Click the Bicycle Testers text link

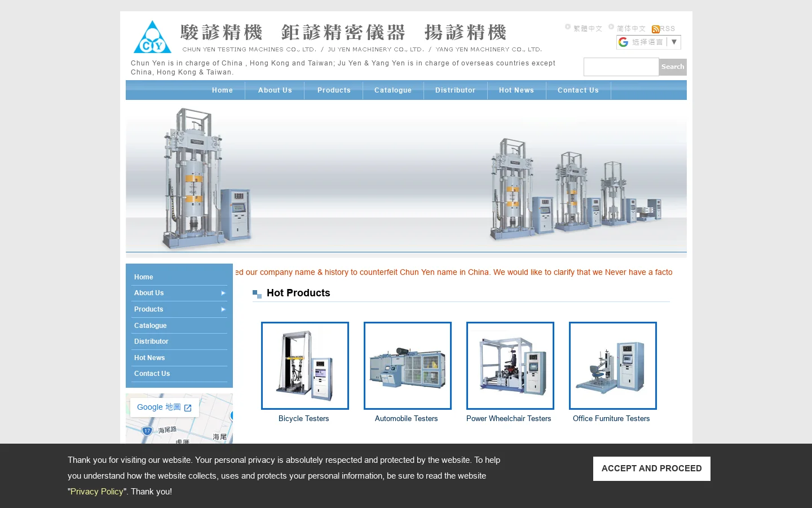(303, 419)
